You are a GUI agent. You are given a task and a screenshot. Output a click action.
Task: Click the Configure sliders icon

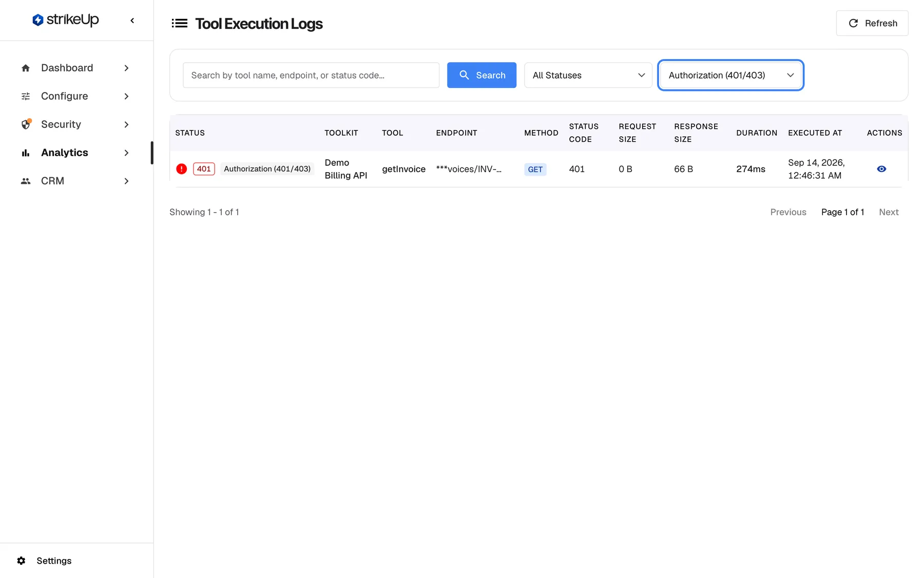click(x=26, y=96)
